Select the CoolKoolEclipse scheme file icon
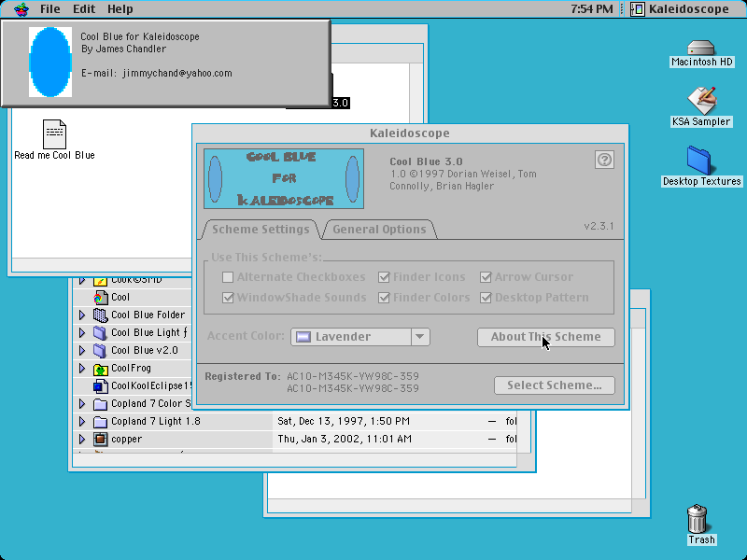This screenshot has width=747, height=560. (x=100, y=385)
